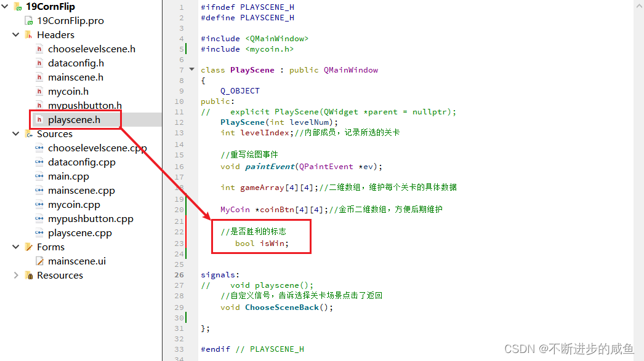The height and width of the screenshot is (361, 644).
Task: Open playscene.cpp in the tree
Action: click(79, 233)
